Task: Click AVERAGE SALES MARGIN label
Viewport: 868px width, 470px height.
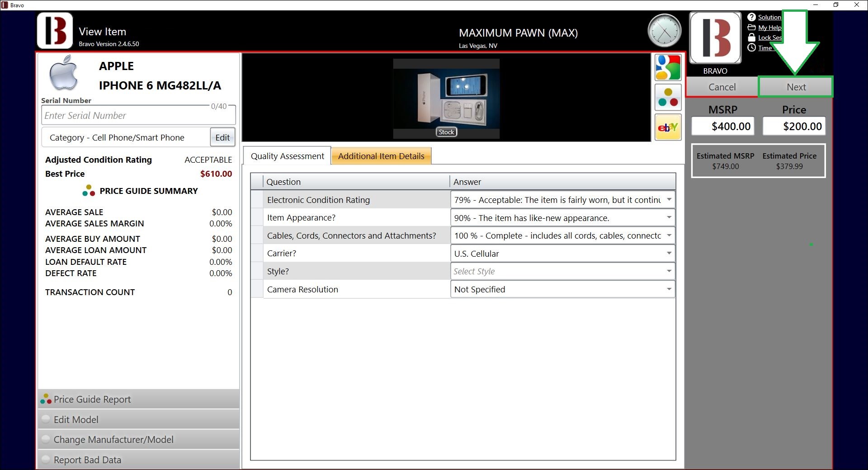Action: (94, 223)
